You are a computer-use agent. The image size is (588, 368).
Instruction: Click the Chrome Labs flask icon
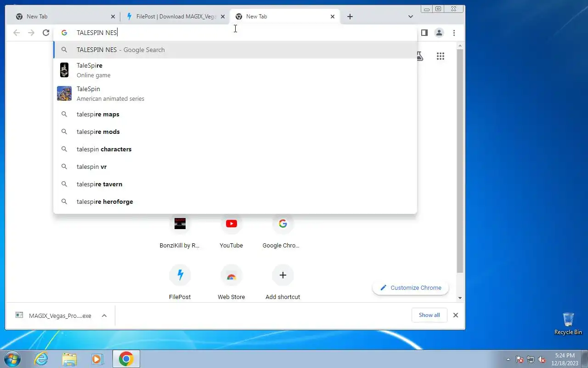click(x=419, y=56)
